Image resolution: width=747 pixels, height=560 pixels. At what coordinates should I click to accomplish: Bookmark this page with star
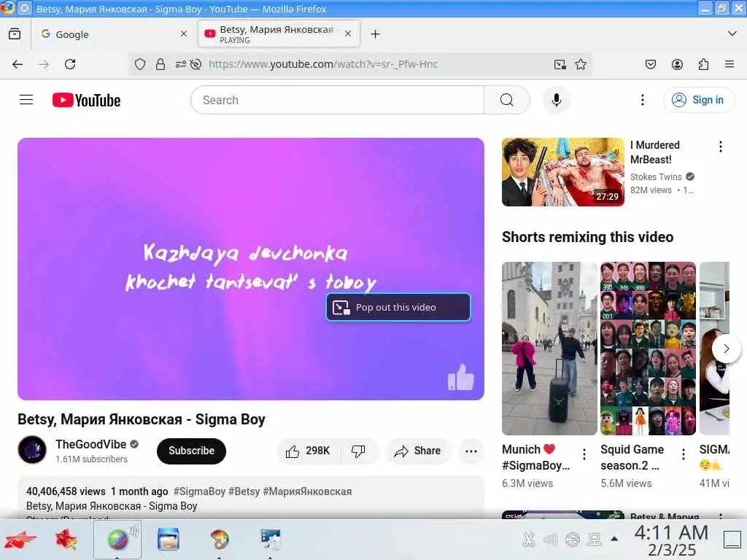580,64
